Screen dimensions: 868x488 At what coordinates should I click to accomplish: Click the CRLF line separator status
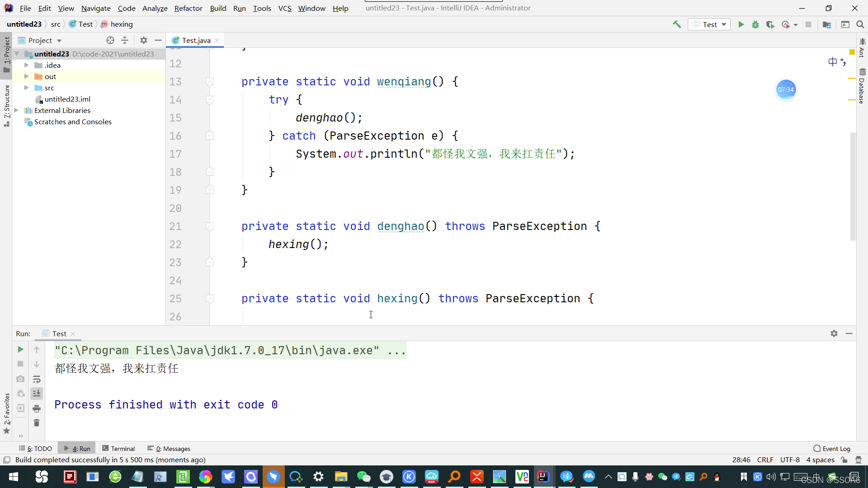point(765,460)
